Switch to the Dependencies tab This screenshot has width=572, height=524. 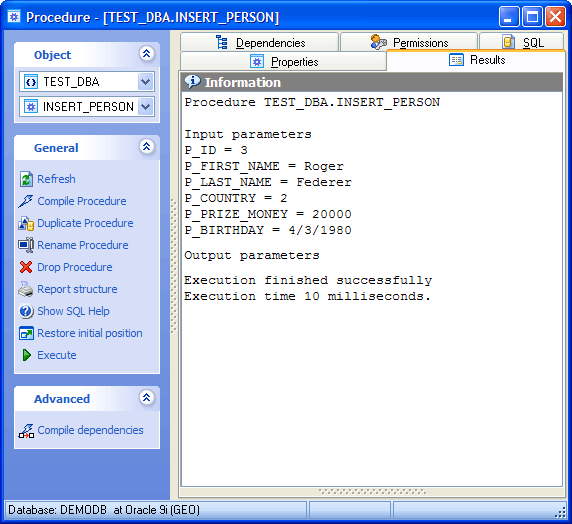click(260, 42)
